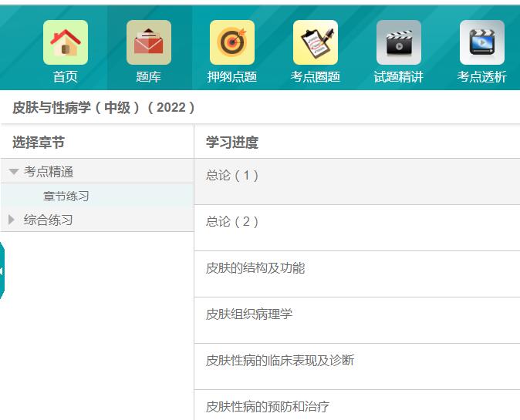Open chapter 皮肤组织病理学
This screenshot has height=420, width=520.
pos(357,321)
